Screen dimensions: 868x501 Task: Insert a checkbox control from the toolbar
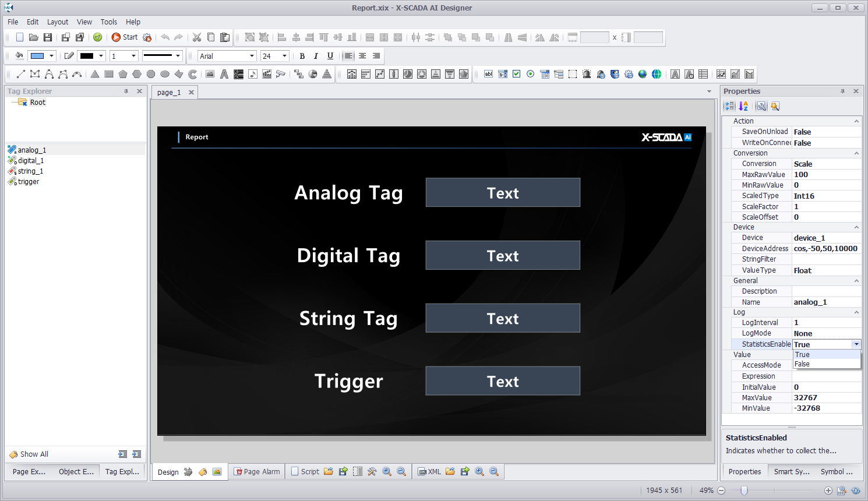point(517,74)
